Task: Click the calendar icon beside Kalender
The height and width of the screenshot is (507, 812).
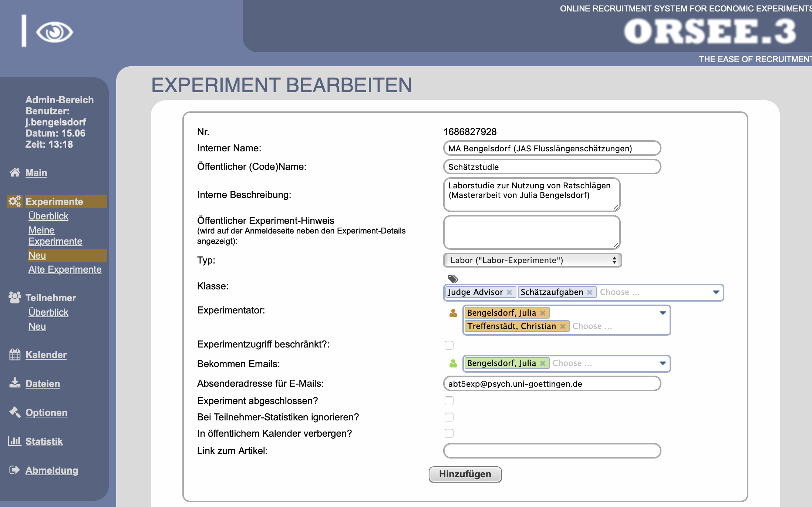Action: click(x=15, y=355)
